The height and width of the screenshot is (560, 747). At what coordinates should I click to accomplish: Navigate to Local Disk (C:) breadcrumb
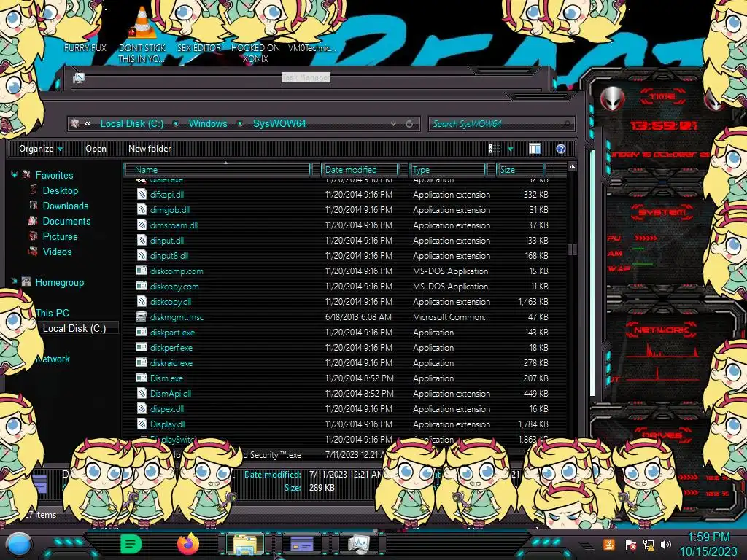[131, 124]
